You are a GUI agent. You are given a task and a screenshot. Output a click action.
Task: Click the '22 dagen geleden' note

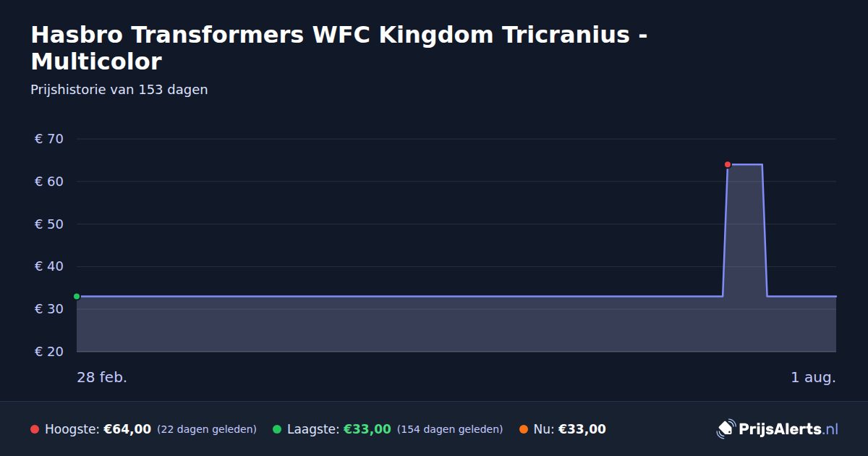coord(207,429)
